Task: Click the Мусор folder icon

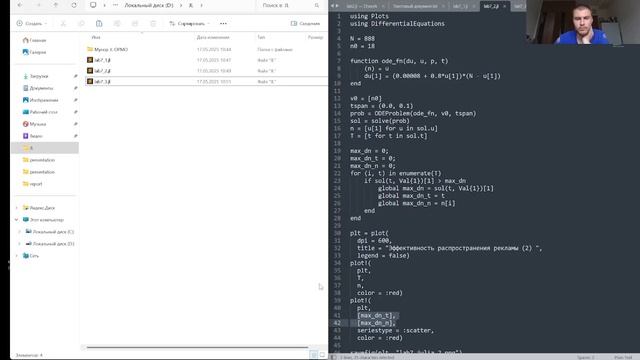Action: tap(90, 49)
